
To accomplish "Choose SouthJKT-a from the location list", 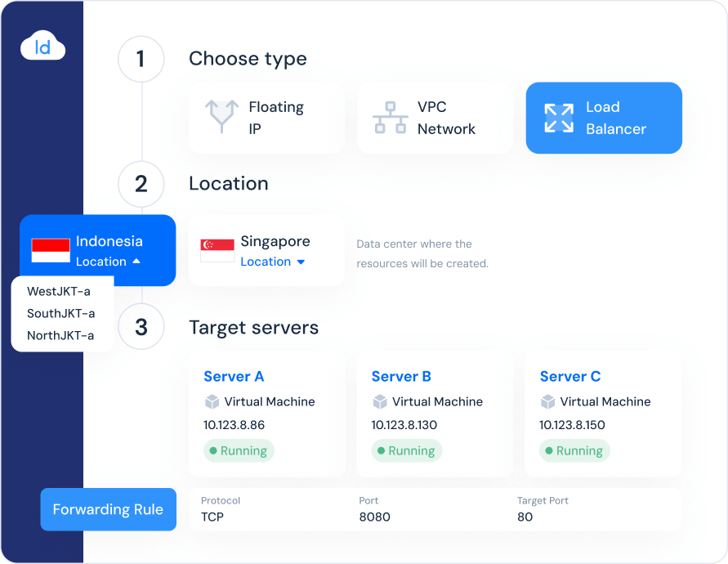I will [60, 314].
